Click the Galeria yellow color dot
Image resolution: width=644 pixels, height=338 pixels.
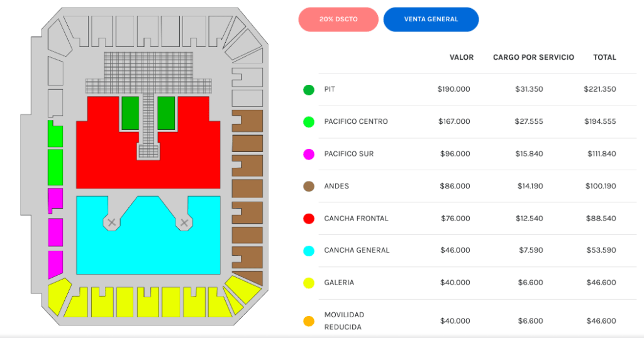tap(309, 283)
